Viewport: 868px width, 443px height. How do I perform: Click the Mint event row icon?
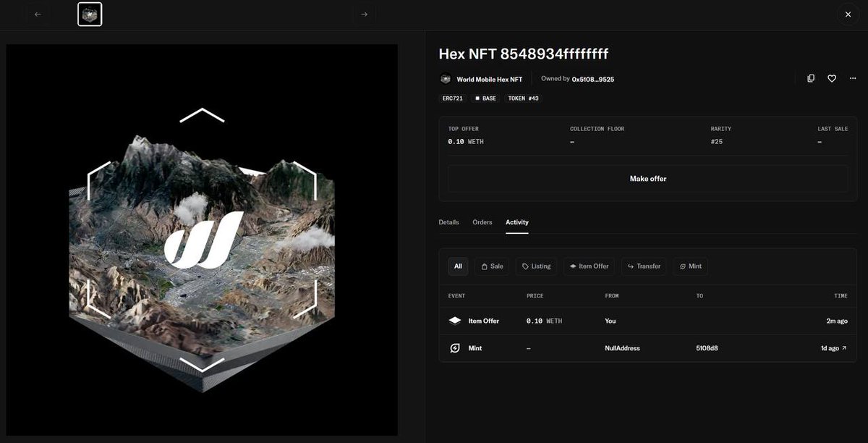[455, 348]
